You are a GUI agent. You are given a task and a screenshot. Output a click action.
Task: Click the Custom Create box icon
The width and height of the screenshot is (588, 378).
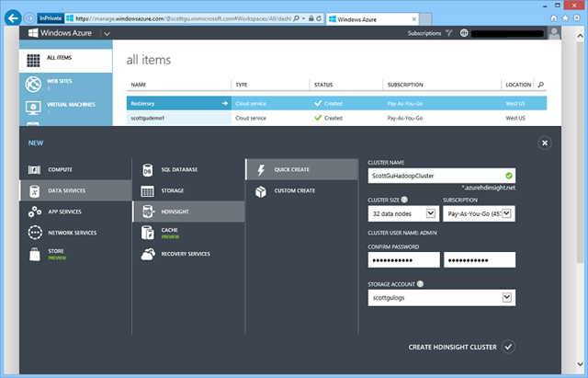click(x=261, y=191)
